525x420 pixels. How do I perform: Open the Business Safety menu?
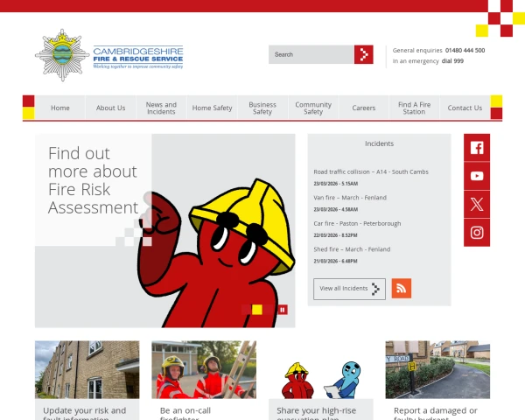click(262, 108)
